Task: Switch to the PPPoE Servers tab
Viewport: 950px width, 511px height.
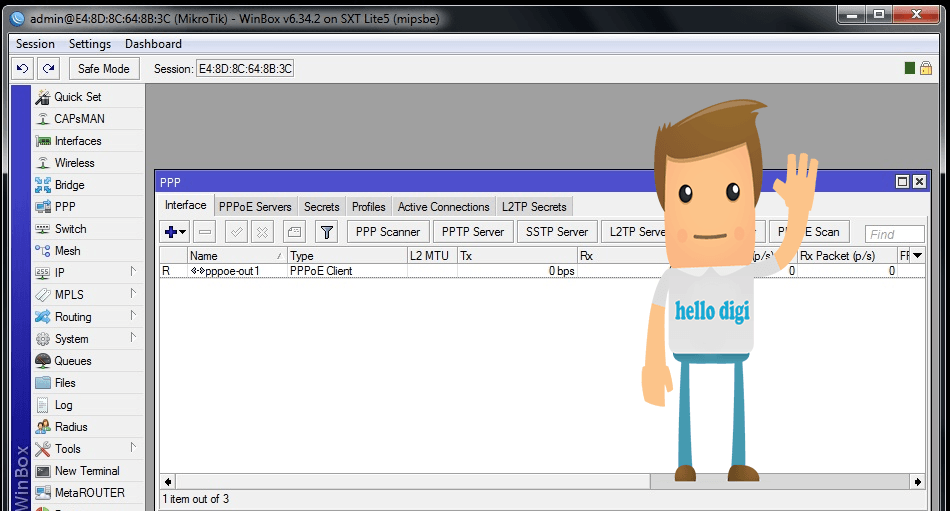Action: tap(255, 207)
